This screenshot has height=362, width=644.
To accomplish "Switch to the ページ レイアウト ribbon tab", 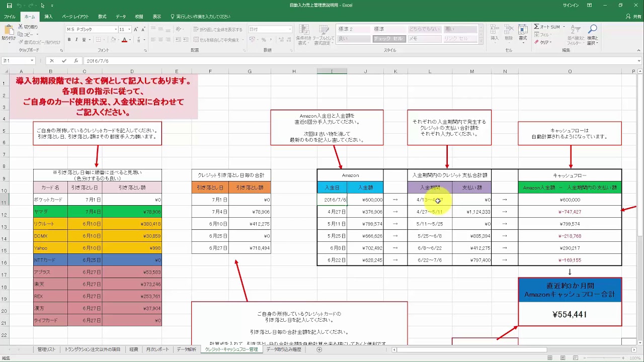I will tap(75, 17).
